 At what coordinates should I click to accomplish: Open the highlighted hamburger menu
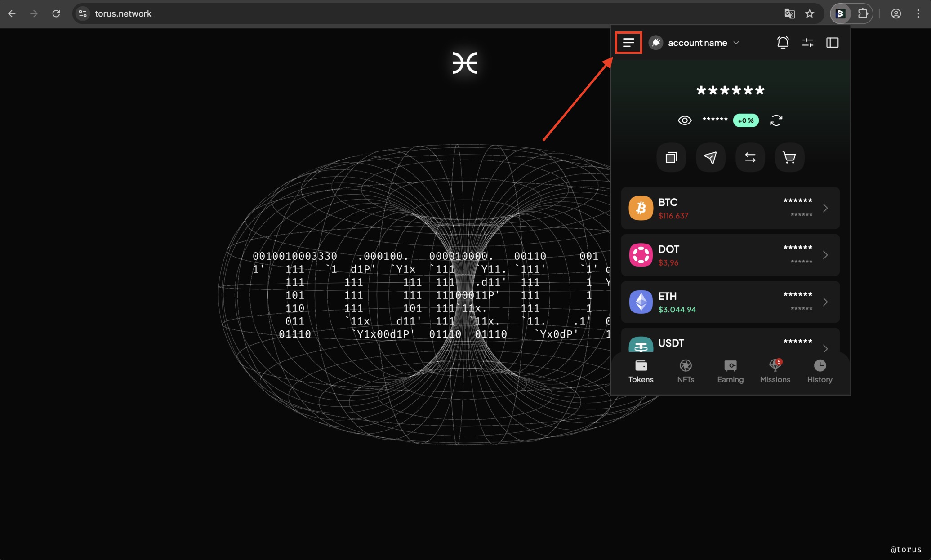click(628, 43)
